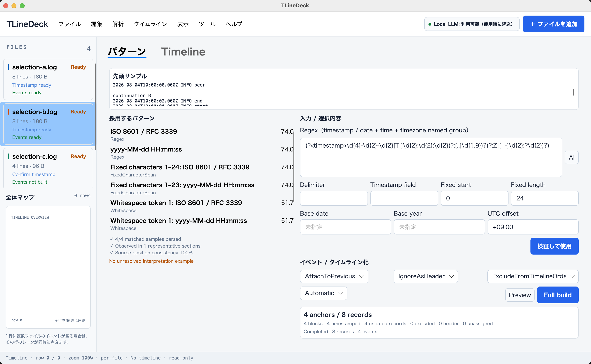591x364 pixels.
Task: Open the 解析 menu
Action: coord(118,24)
